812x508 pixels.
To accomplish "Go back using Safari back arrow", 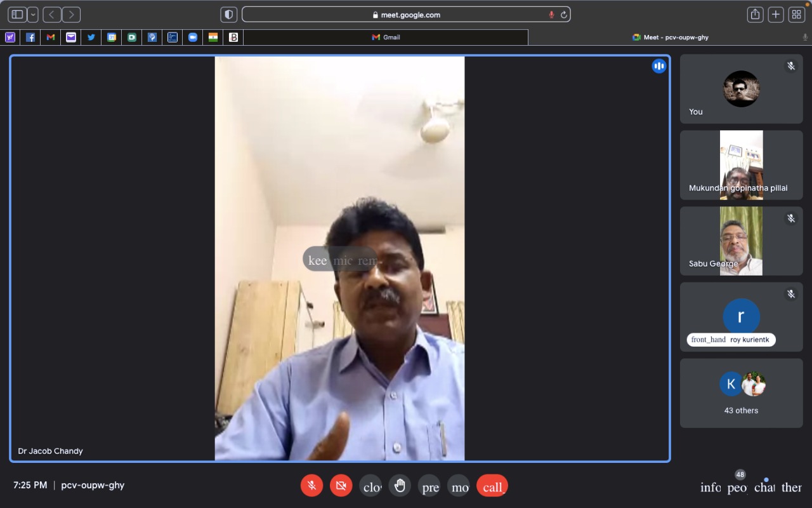I will click(x=52, y=15).
